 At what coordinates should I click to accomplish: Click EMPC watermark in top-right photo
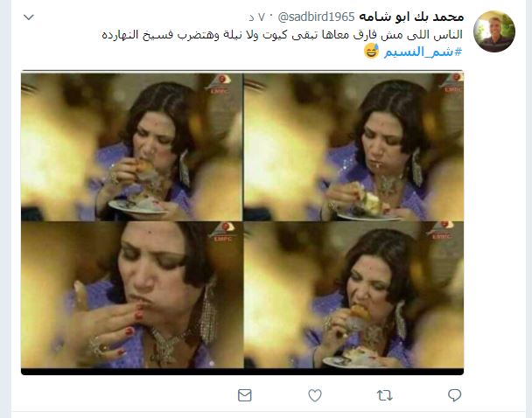452,82
